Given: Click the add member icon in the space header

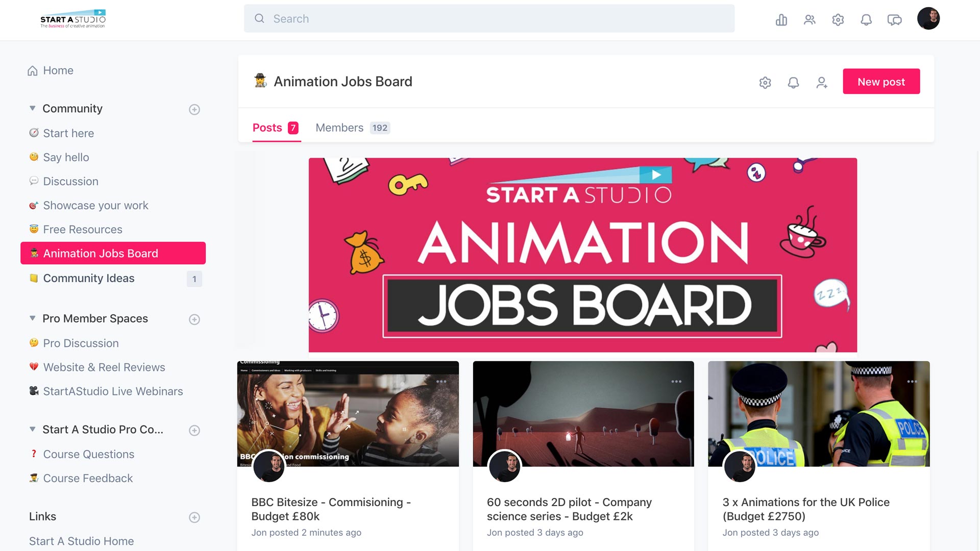Looking at the screenshot, I should [x=822, y=82].
